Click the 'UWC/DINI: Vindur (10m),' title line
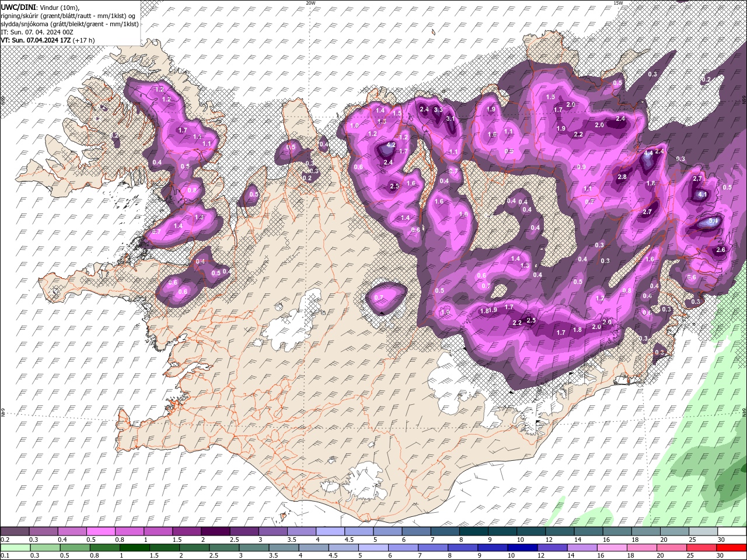This screenshot has width=747, height=560. point(40,6)
